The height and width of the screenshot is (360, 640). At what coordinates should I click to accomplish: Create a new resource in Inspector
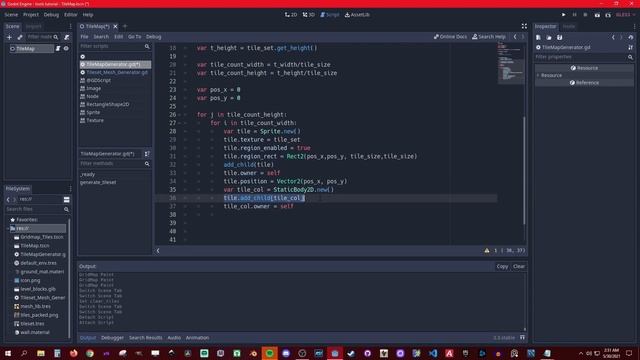538,38
